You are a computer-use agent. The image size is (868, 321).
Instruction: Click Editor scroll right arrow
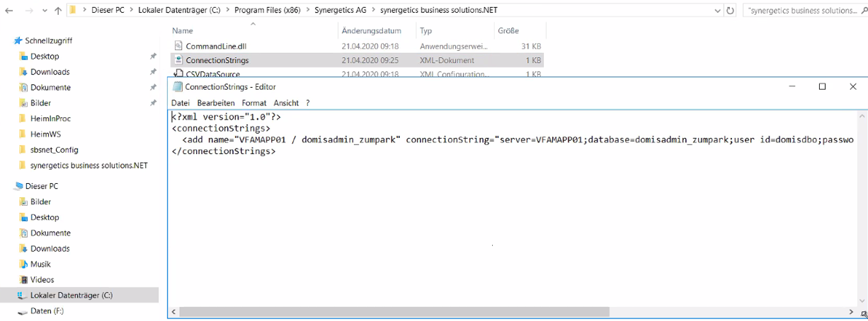point(851,312)
